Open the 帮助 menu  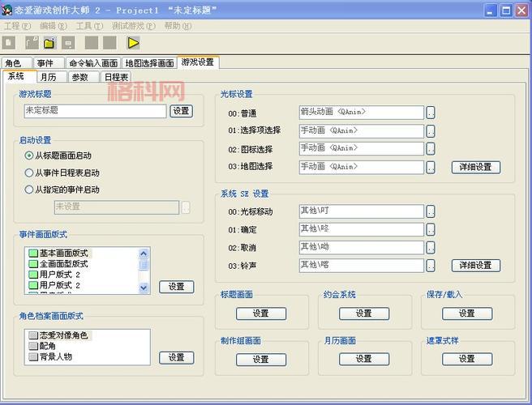178,26
